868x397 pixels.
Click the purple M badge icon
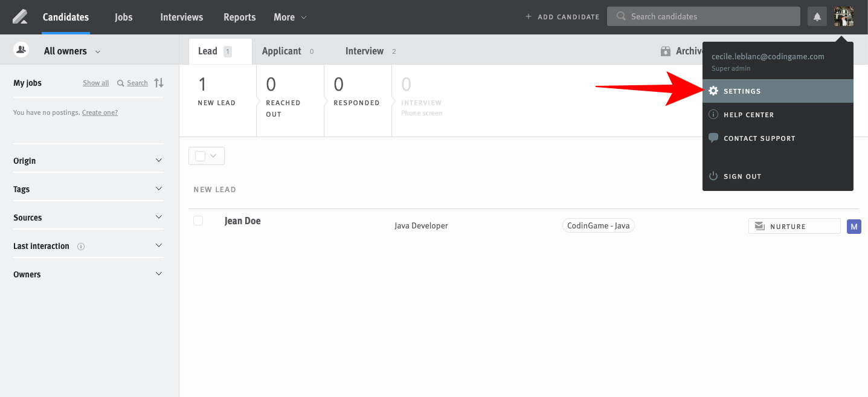(854, 227)
